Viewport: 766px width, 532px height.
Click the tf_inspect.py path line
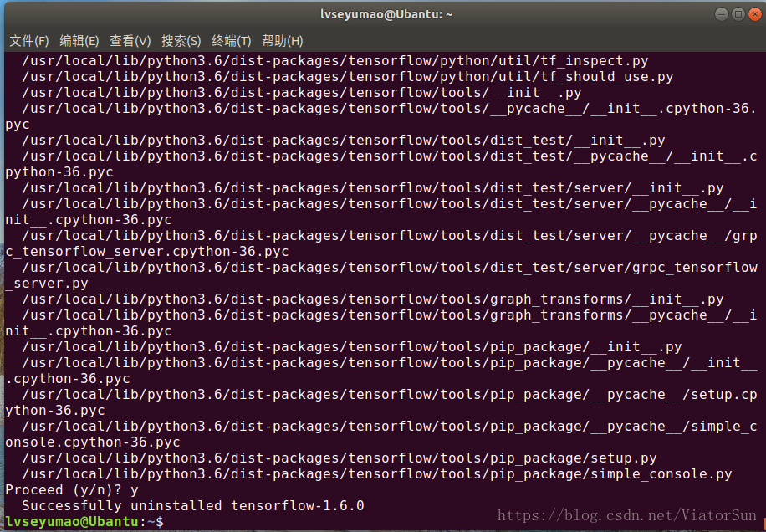pos(335,61)
